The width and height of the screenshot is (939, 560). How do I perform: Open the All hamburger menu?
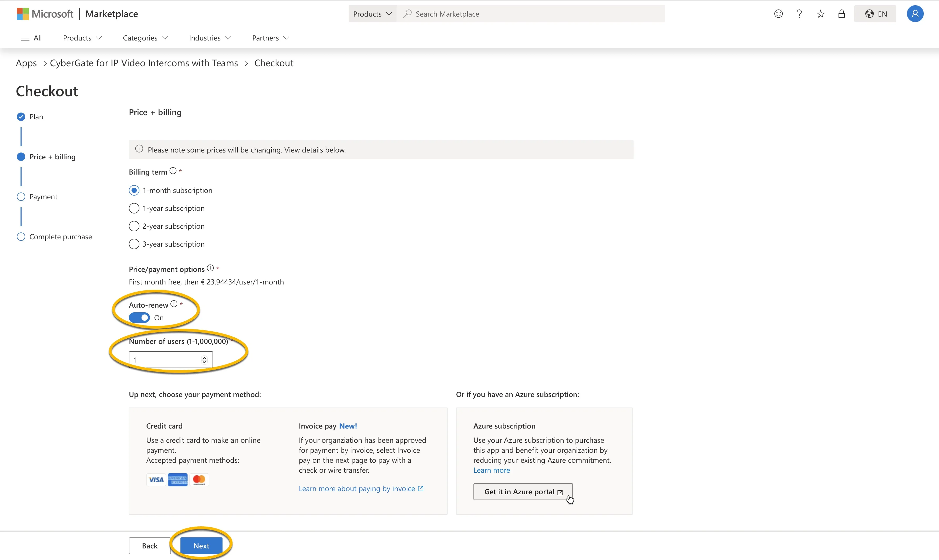31,38
